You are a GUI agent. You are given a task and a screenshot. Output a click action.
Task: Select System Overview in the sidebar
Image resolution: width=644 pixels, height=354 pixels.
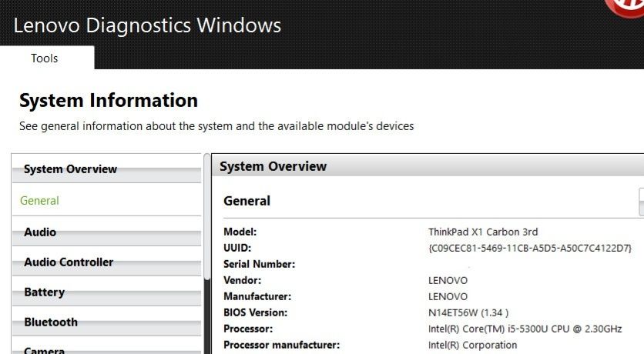click(107, 169)
